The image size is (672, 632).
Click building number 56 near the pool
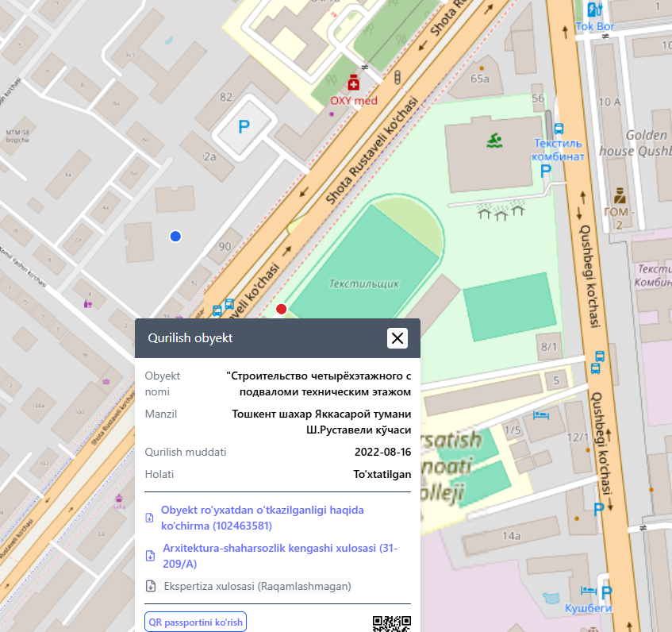coord(538,98)
